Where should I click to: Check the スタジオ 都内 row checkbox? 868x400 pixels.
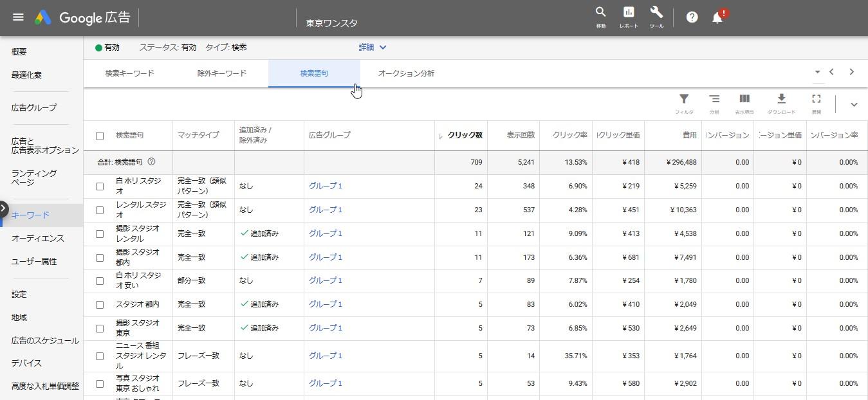100,305
